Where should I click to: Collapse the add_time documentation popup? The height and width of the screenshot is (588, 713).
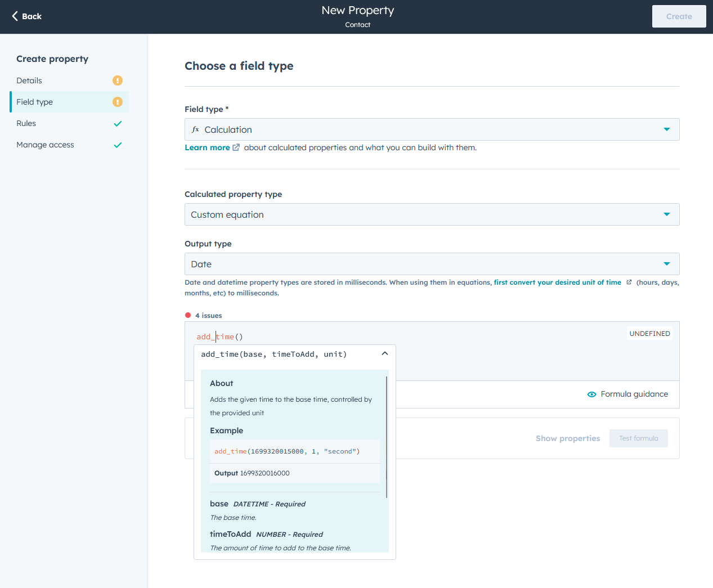pos(385,353)
